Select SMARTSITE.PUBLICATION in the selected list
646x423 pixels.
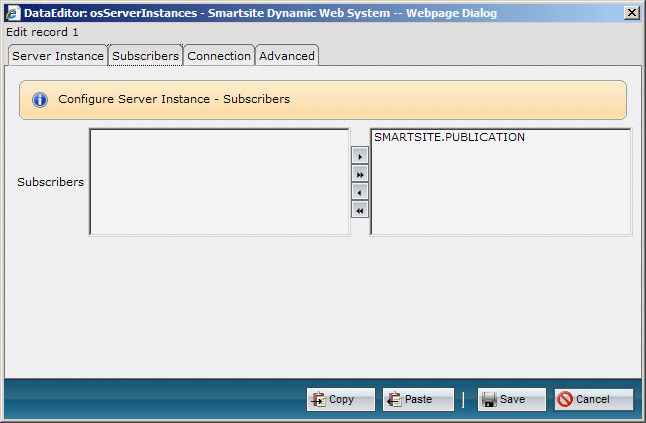click(449, 137)
